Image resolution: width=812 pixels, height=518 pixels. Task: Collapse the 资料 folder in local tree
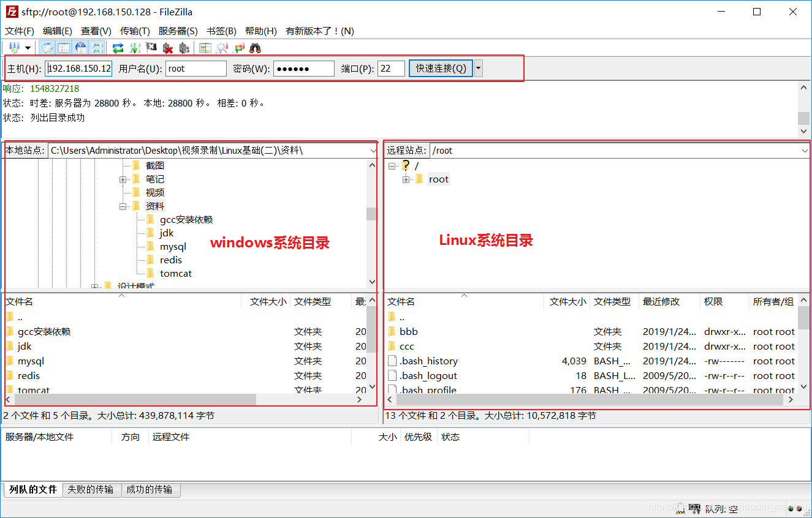pos(123,206)
